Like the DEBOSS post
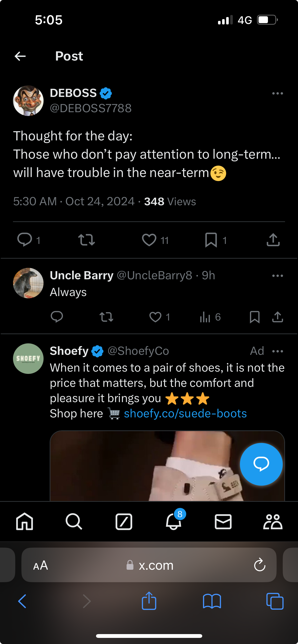The width and height of the screenshot is (298, 644). 149,240
